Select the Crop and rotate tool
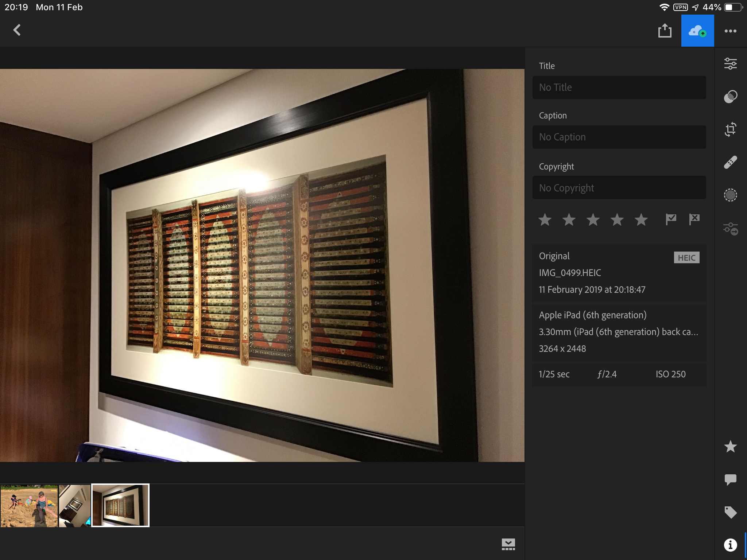The width and height of the screenshot is (747, 560). click(x=730, y=129)
